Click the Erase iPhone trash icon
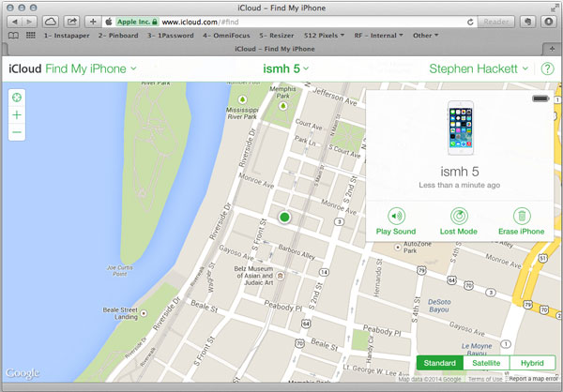563x392 pixels. tap(522, 216)
